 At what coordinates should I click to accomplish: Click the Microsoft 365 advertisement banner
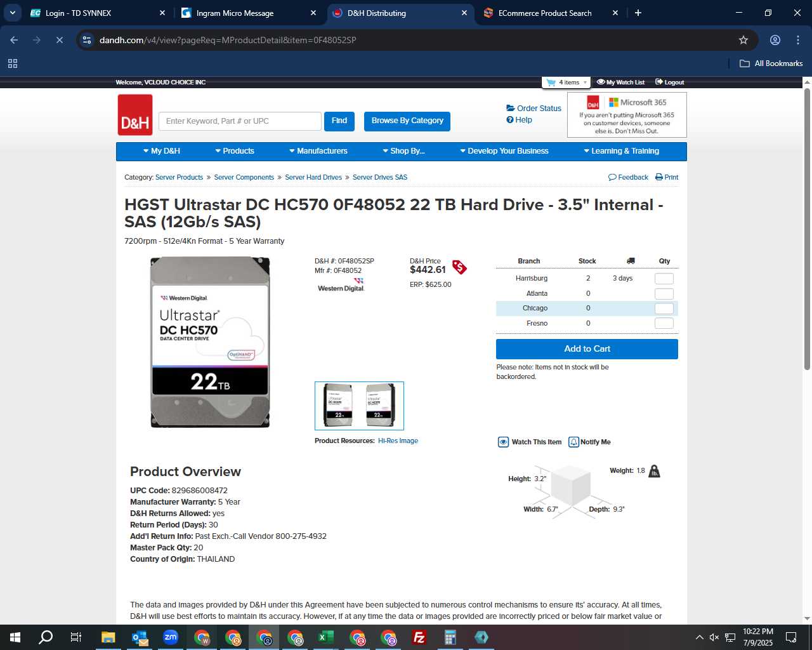point(627,115)
